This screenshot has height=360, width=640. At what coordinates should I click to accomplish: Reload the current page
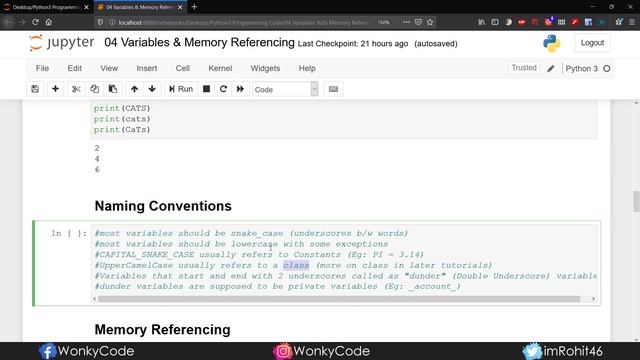36,22
